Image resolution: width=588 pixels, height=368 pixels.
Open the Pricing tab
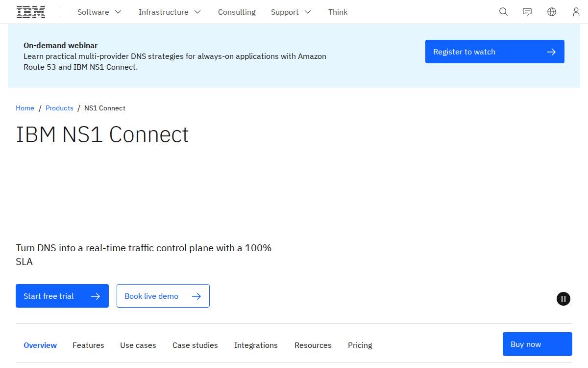click(360, 345)
